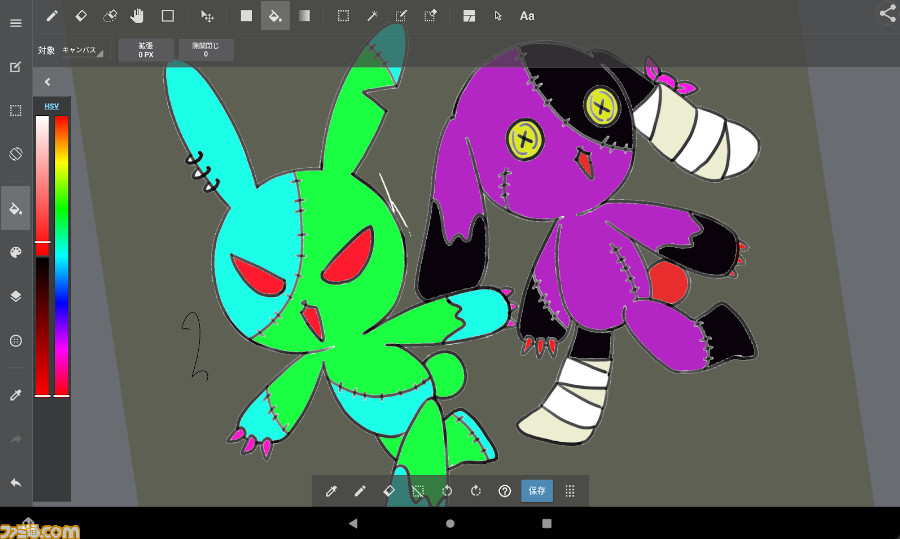
Task: Open the color palette panel in left sidebar
Action: point(15,253)
